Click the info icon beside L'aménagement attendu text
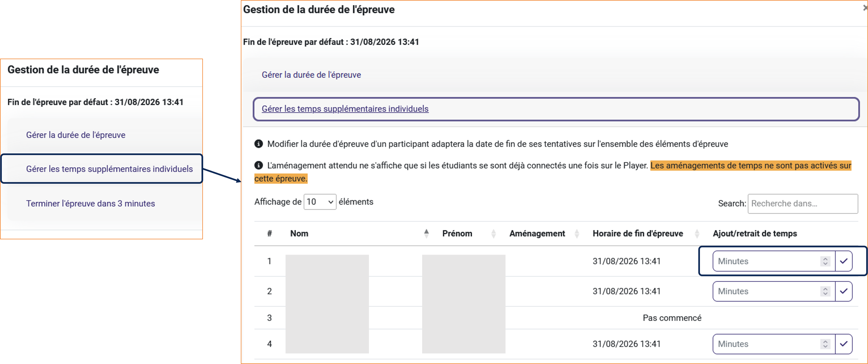This screenshot has width=868, height=364. pos(259,165)
